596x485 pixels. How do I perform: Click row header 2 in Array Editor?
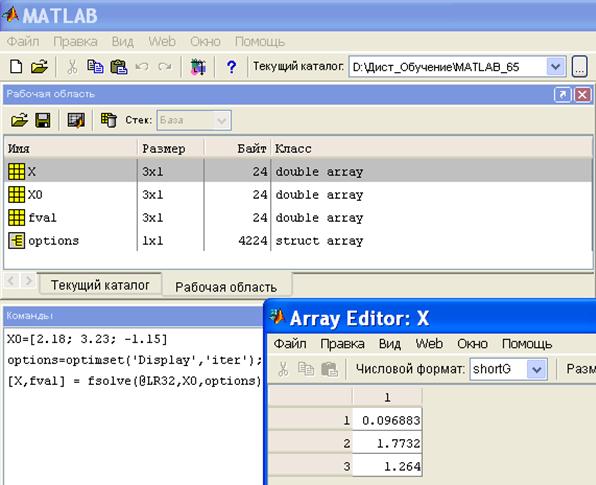coord(311,443)
